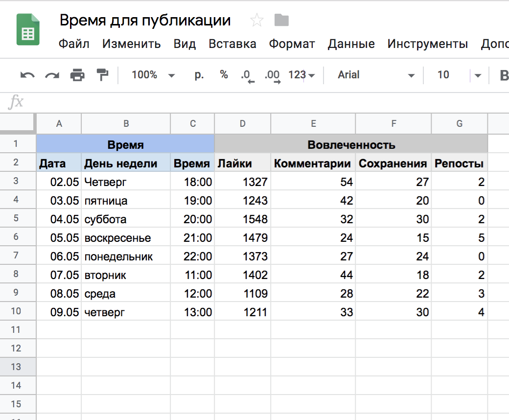Viewport: 509px width, 420px height.
Task: Click the document title Время для публикации
Action: click(x=145, y=21)
